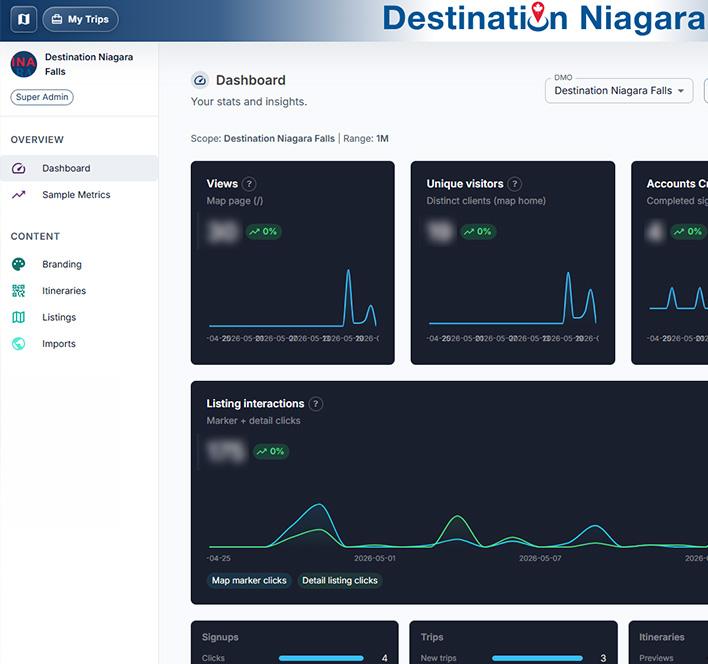The height and width of the screenshot is (664, 708).
Task: Click the Super Admin badge
Action: pyautogui.click(x=42, y=97)
